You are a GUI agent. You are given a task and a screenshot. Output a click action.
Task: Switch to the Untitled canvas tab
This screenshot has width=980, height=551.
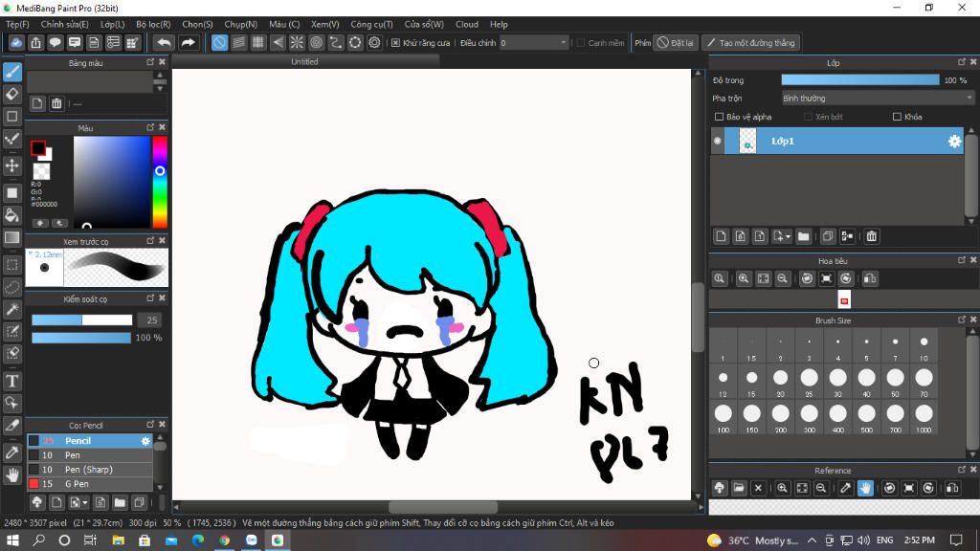[x=305, y=62]
